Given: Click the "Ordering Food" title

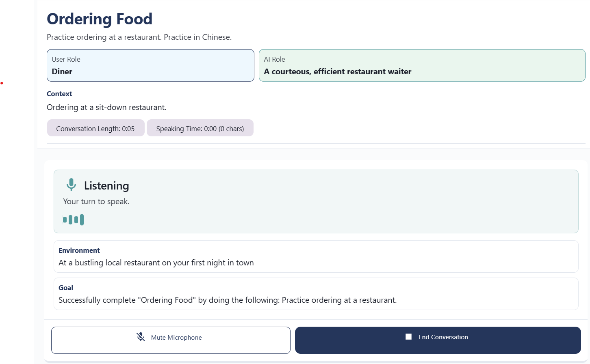Looking at the screenshot, I should click(100, 19).
